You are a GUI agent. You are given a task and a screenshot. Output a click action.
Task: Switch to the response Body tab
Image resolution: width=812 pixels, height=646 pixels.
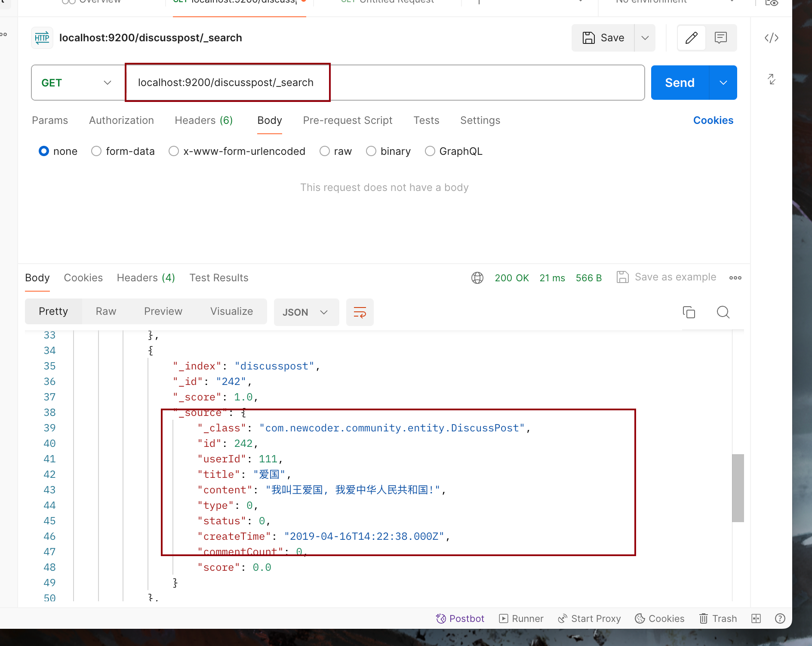point(37,278)
